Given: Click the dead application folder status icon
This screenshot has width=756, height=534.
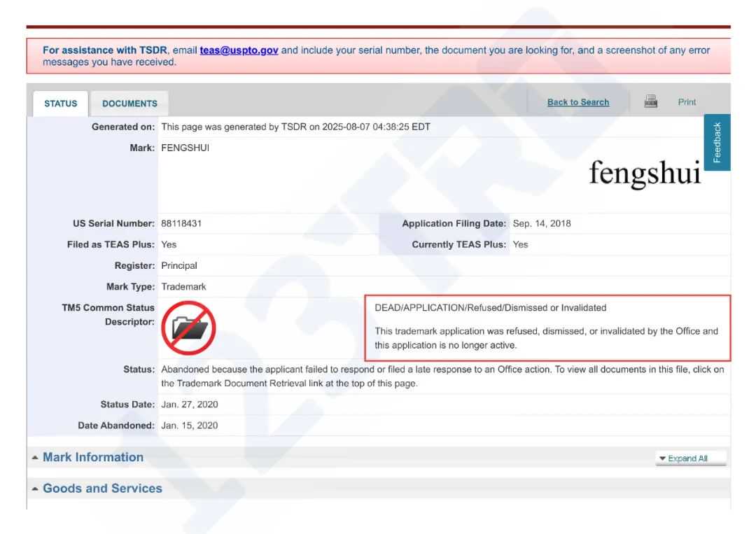Looking at the screenshot, I should coord(188,328).
